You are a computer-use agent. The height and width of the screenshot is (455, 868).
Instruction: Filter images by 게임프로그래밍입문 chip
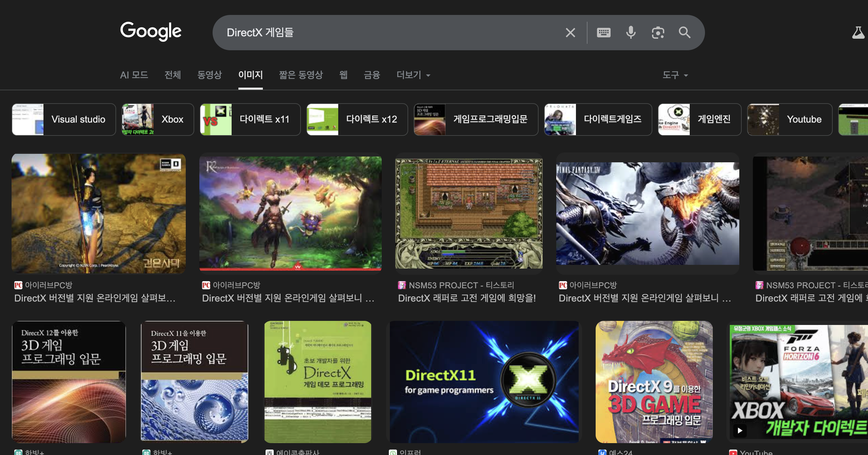coord(476,120)
